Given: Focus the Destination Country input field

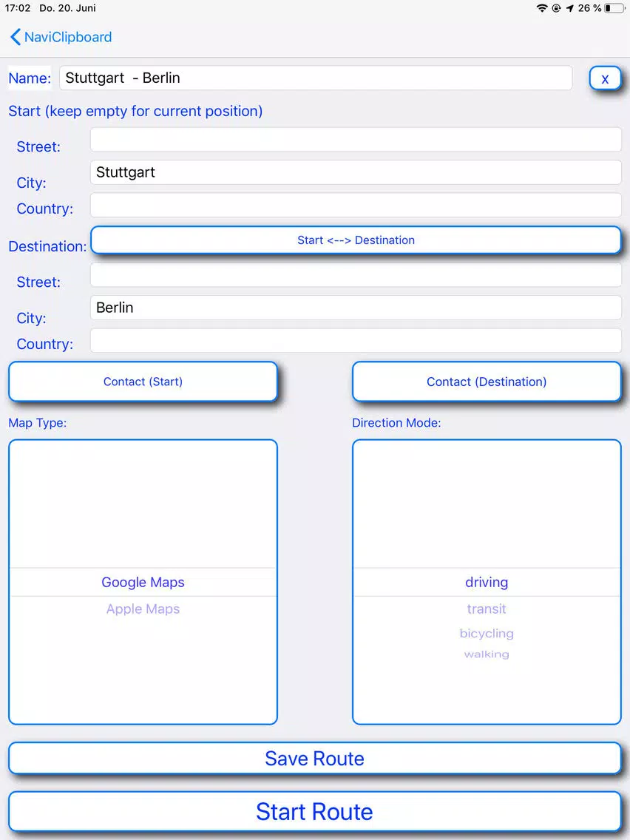Looking at the screenshot, I should point(356,340).
